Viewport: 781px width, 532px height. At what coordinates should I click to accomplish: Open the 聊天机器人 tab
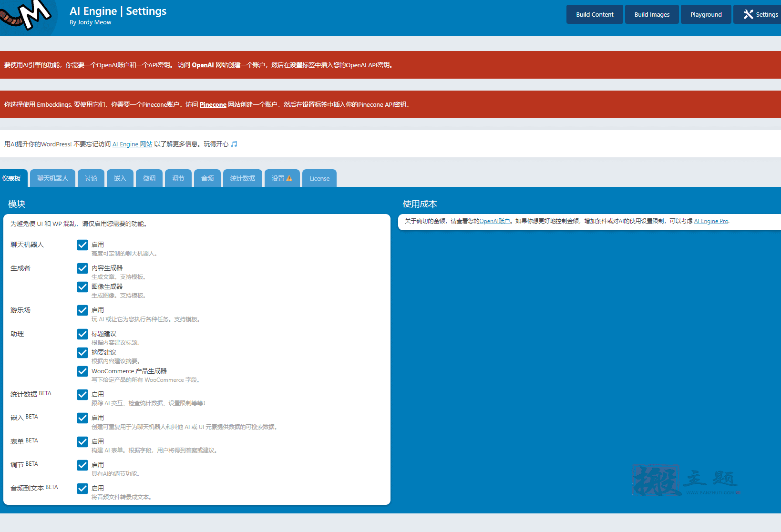[x=52, y=178]
